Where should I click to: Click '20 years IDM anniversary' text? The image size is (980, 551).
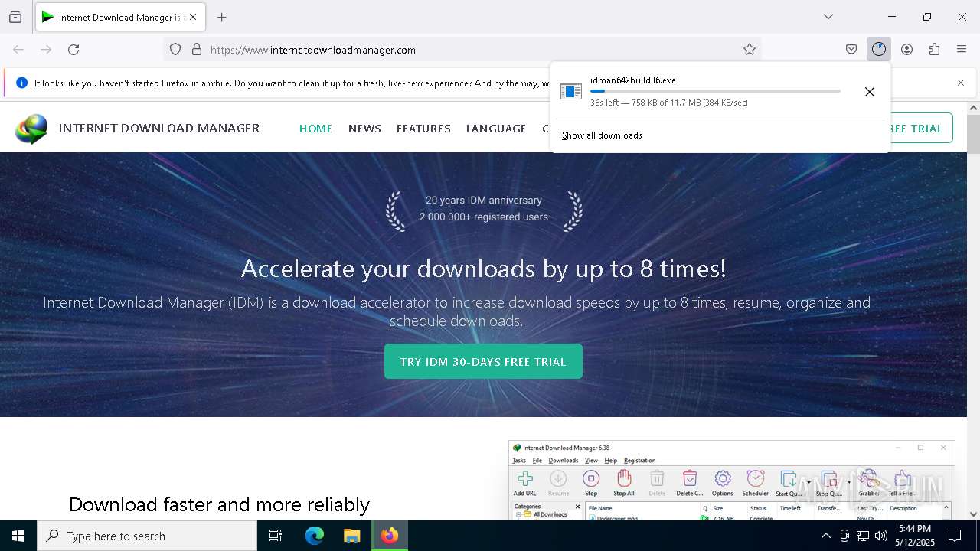click(484, 201)
